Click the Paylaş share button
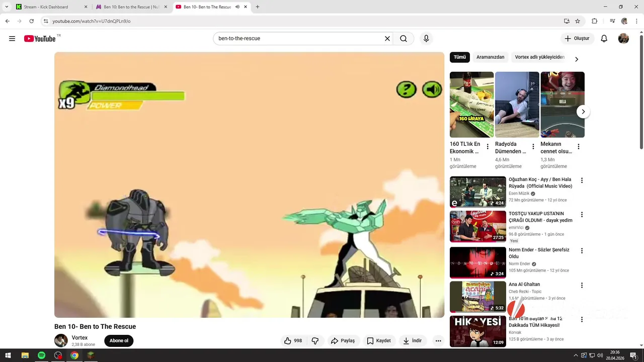The image size is (644, 362). 343,341
